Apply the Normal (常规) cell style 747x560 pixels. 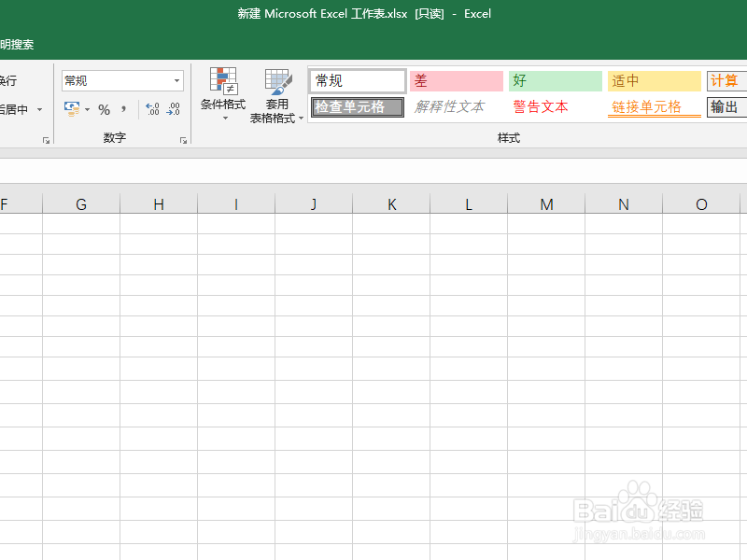(358, 81)
